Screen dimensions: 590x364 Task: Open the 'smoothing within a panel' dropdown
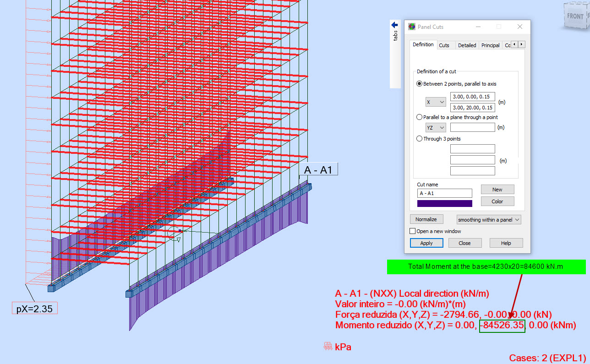[x=488, y=219]
